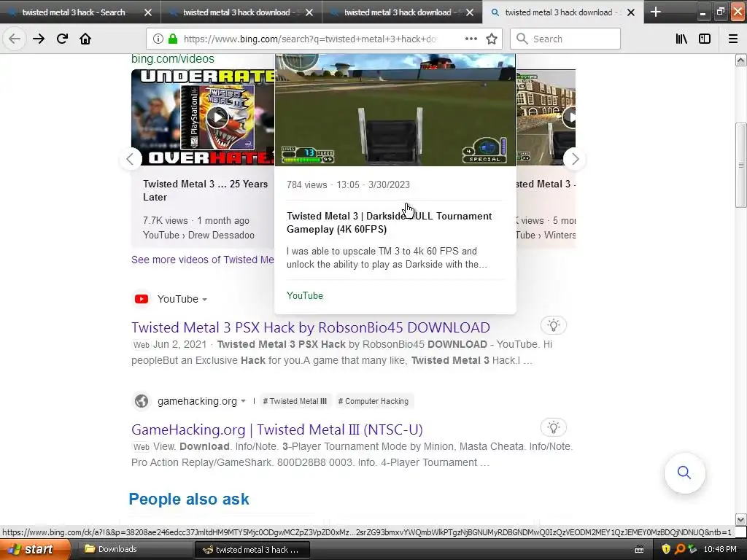747x560 pixels.
Task: Select twisted metal 3 hack taskbar button
Action: (x=252, y=550)
